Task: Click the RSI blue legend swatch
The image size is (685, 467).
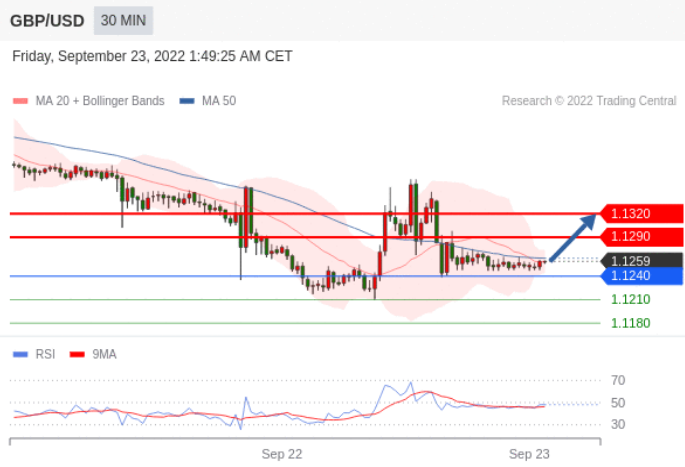Action: (x=21, y=354)
